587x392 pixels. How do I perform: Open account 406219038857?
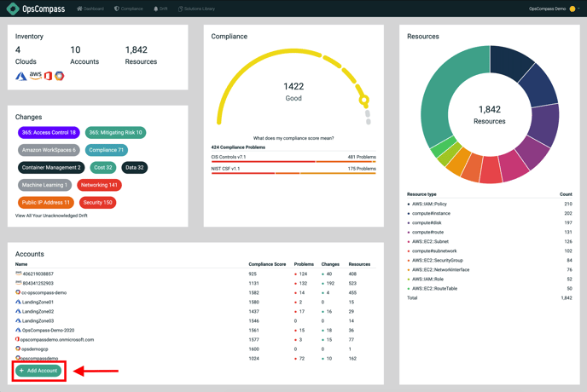click(38, 274)
